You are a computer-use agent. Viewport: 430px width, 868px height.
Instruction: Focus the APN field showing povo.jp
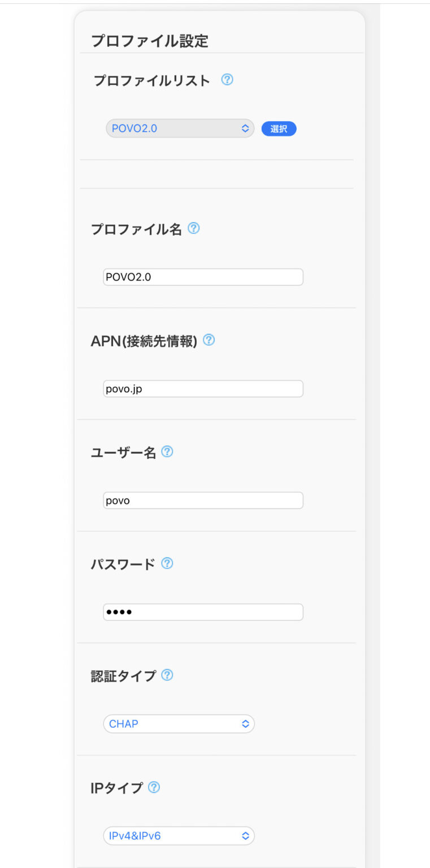pos(203,389)
